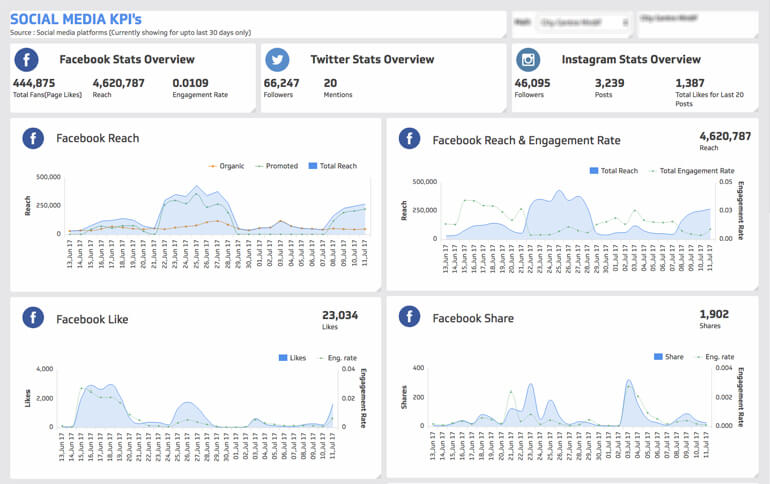Click the Facebook Like chart title

click(x=92, y=320)
